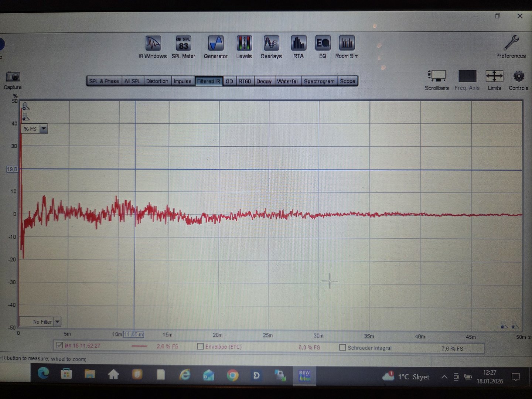
Task: Click the REW taskbar icon
Action: pos(304,376)
